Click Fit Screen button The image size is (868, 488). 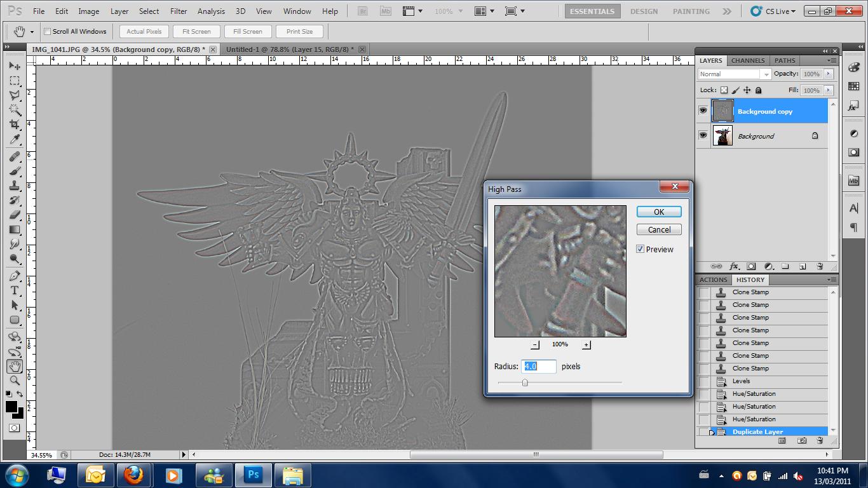click(x=196, y=31)
